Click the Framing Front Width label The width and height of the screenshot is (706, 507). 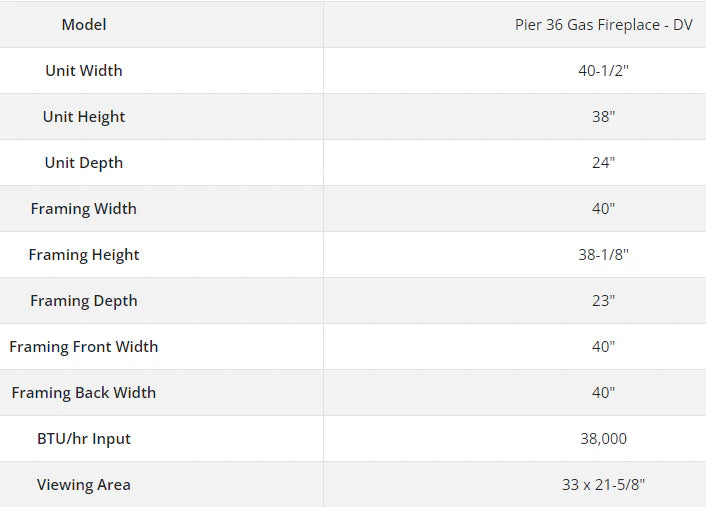(84, 346)
